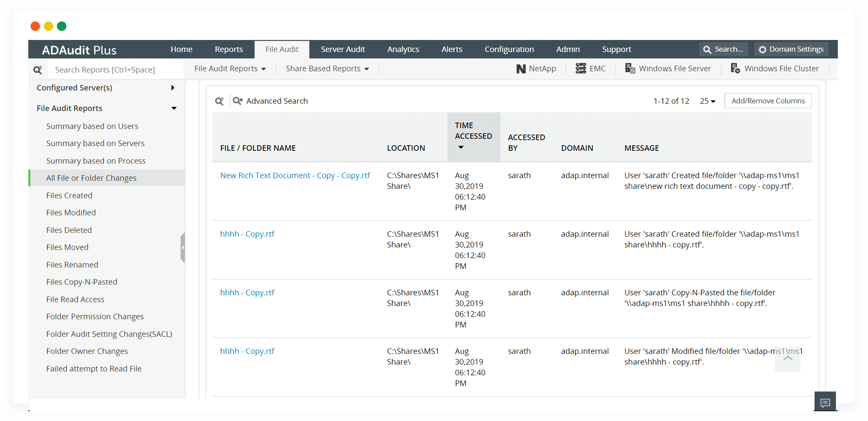Viewport: 868px width, 421px height.
Task: Open New Rich Text Document file link
Action: coord(295,175)
